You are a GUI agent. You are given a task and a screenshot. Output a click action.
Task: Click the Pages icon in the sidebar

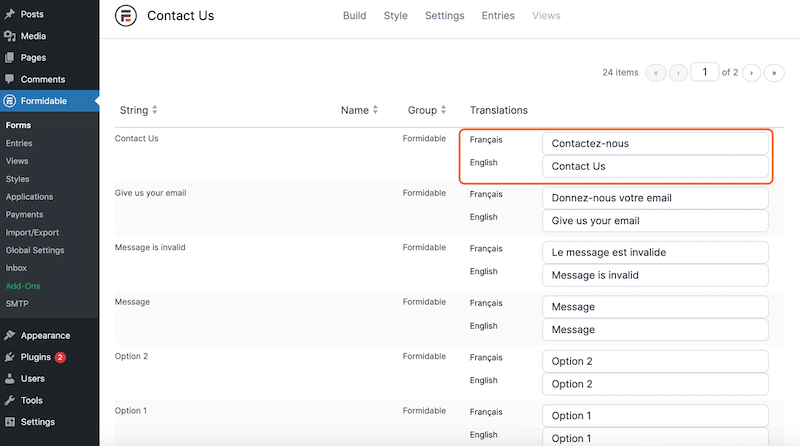click(x=10, y=58)
